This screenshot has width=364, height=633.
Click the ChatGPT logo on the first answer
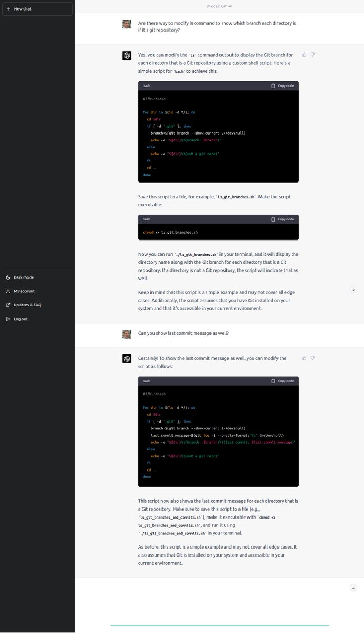pos(127,56)
